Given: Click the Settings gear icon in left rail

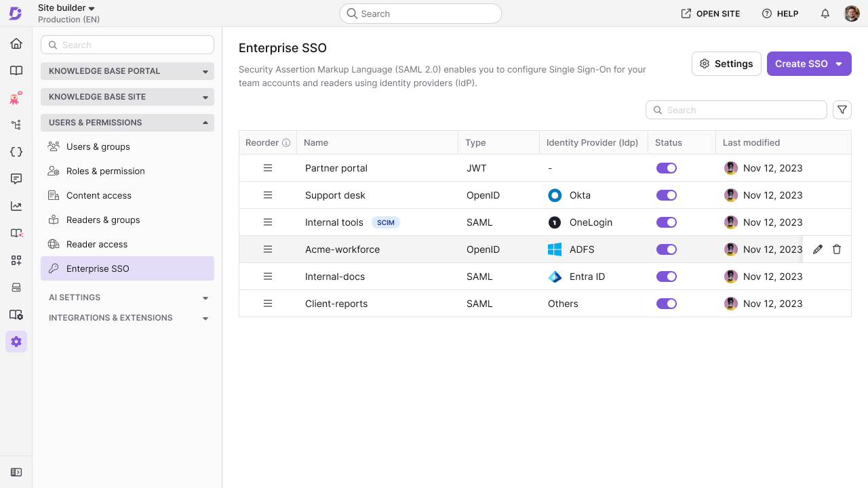Looking at the screenshot, I should 16,342.
